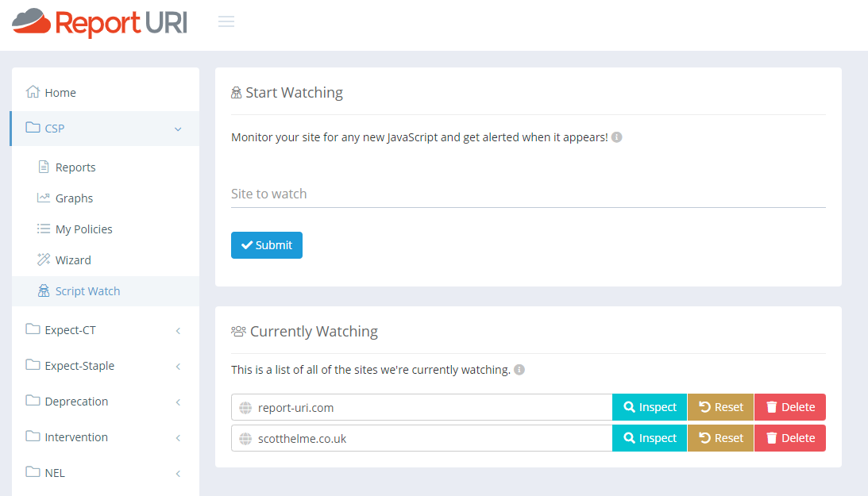Click the Home house icon
Image resolution: width=868 pixels, height=496 pixels.
(x=33, y=92)
